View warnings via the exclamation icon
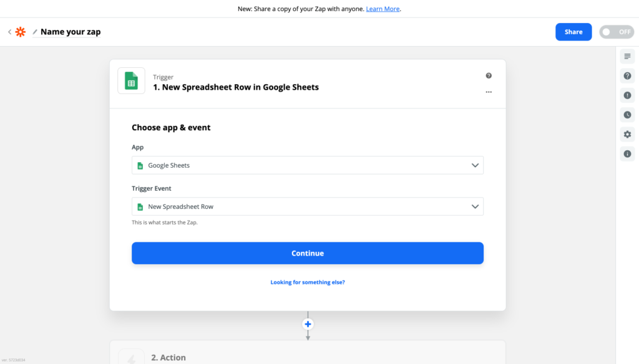This screenshot has height=364, width=639. pos(627,95)
